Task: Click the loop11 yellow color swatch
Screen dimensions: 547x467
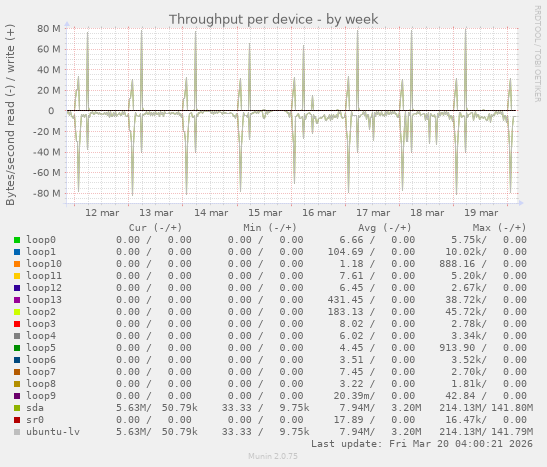Action: 17,276
